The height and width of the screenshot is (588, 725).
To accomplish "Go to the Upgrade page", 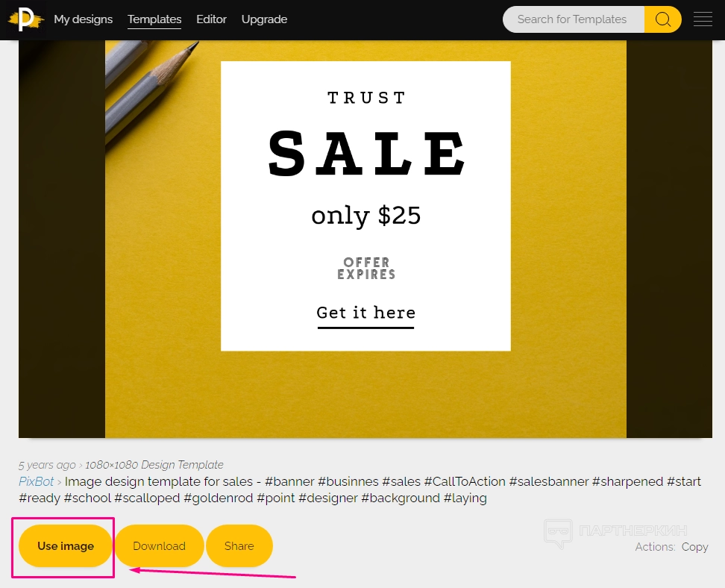I will [264, 19].
